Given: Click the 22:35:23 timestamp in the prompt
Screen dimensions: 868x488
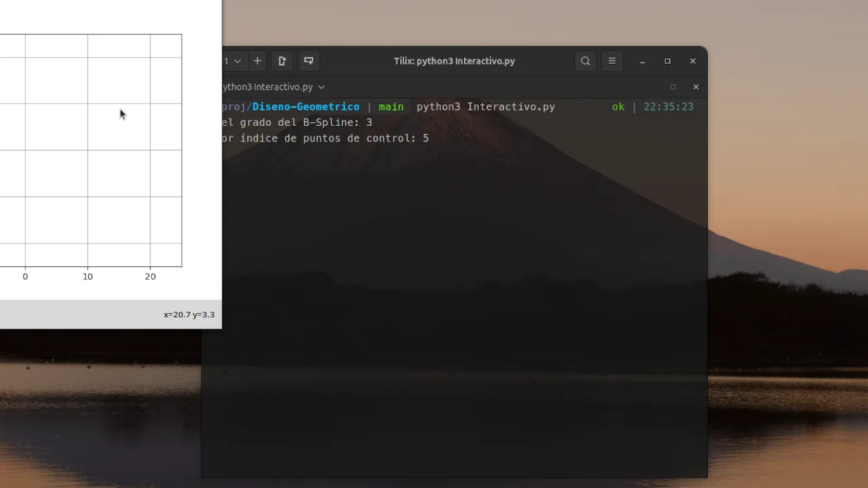Looking at the screenshot, I should [668, 107].
